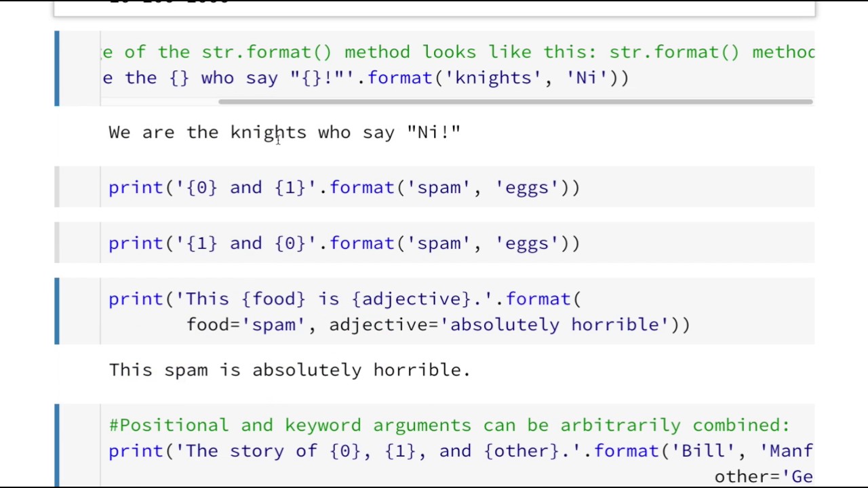This screenshot has width=868, height=488.
Task: Click the other='Ge continuation line
Action: [x=763, y=476]
